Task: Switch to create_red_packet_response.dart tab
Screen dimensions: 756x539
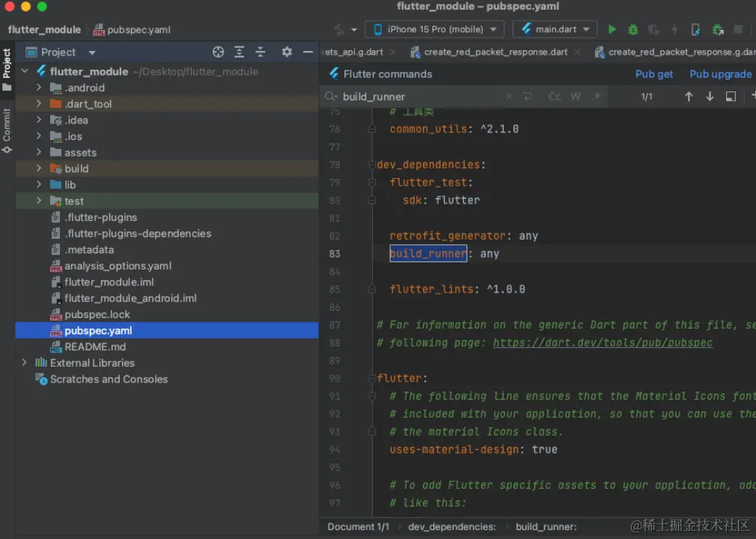Action: (495, 52)
